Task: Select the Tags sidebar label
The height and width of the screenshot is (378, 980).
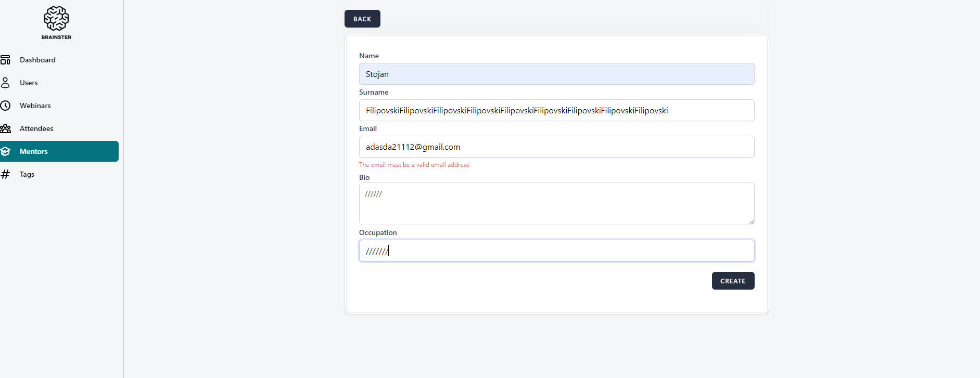Action: [27, 174]
